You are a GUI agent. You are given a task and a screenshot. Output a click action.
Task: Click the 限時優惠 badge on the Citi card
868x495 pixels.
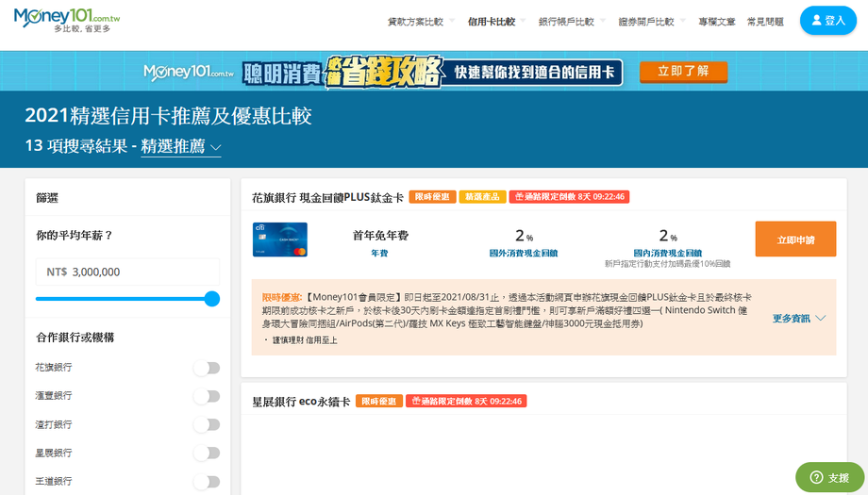click(432, 197)
